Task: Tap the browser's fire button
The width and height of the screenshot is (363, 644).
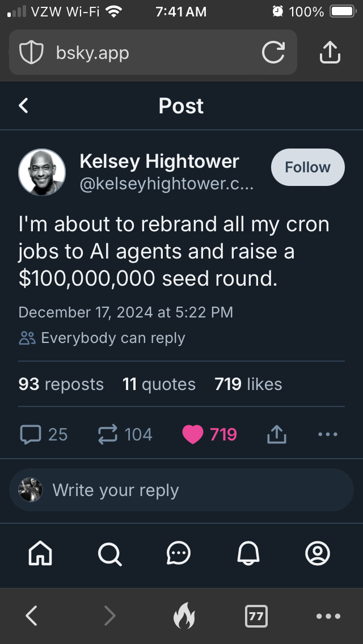Action: click(x=184, y=616)
